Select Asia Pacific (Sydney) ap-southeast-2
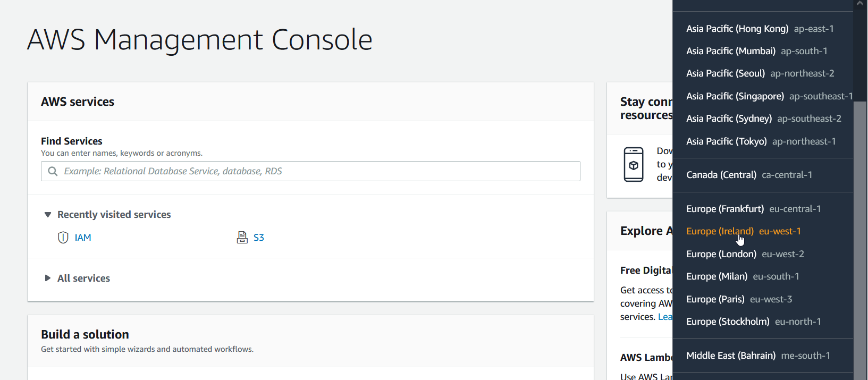 click(762, 119)
